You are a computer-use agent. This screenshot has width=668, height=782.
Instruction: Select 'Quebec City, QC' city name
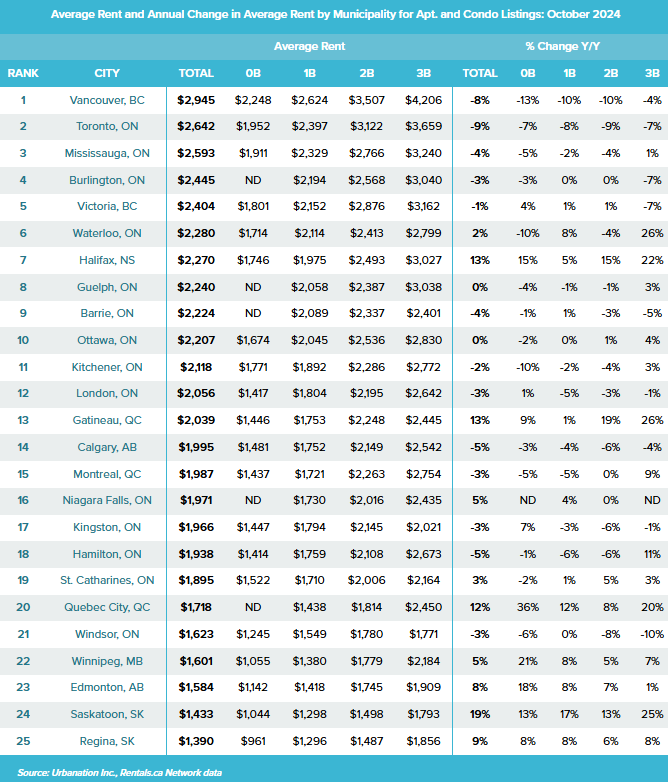(x=107, y=607)
